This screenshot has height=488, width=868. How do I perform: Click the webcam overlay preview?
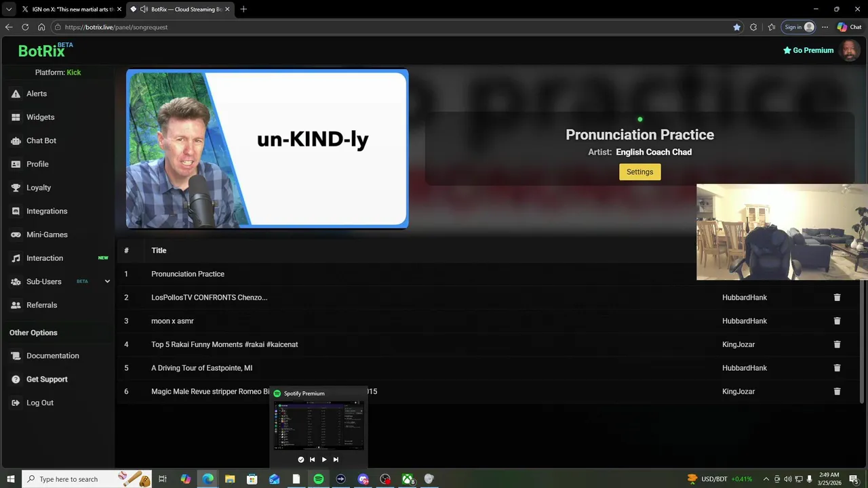[x=782, y=232]
